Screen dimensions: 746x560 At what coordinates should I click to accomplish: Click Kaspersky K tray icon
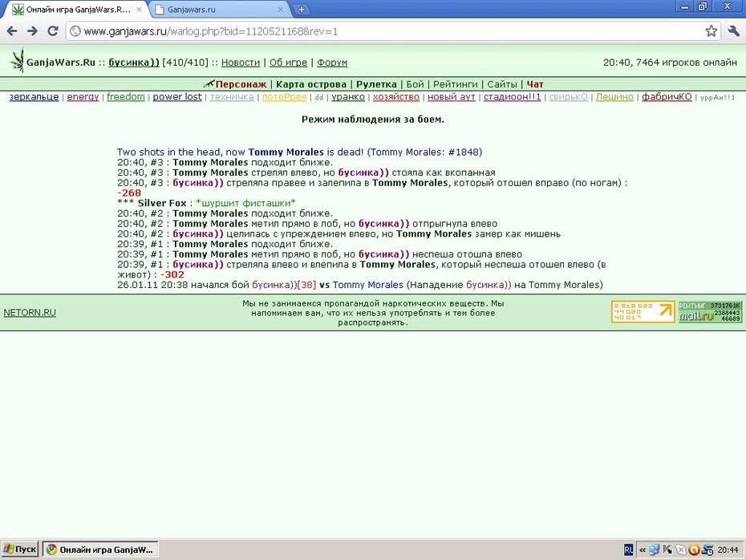pyautogui.click(x=667, y=550)
